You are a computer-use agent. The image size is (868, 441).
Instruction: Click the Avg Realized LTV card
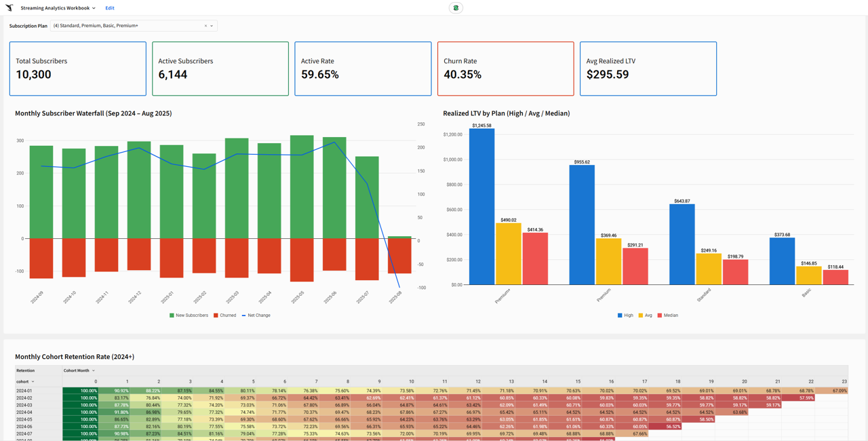(x=648, y=69)
